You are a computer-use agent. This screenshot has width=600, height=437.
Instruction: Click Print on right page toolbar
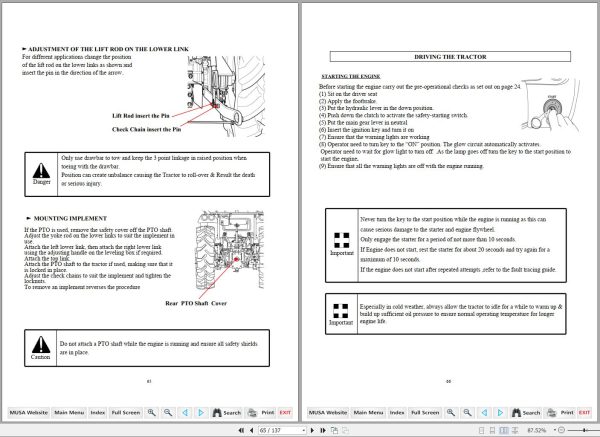[x=560, y=413]
